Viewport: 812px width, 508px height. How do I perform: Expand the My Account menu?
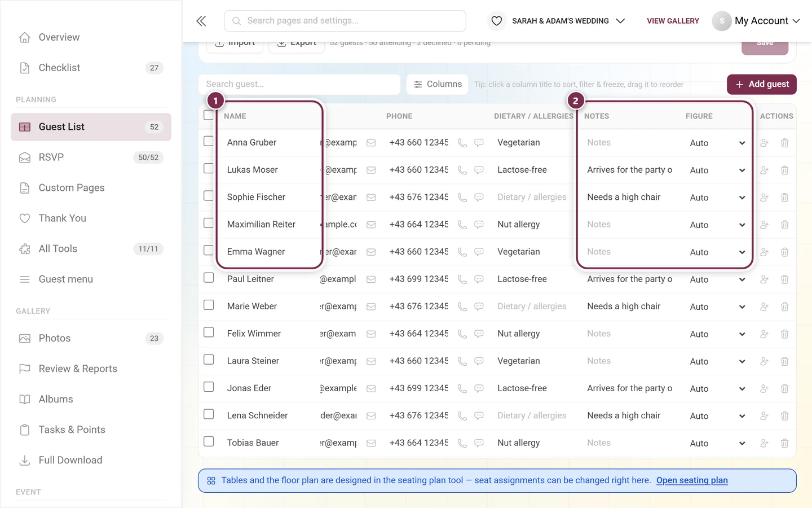[x=756, y=21]
